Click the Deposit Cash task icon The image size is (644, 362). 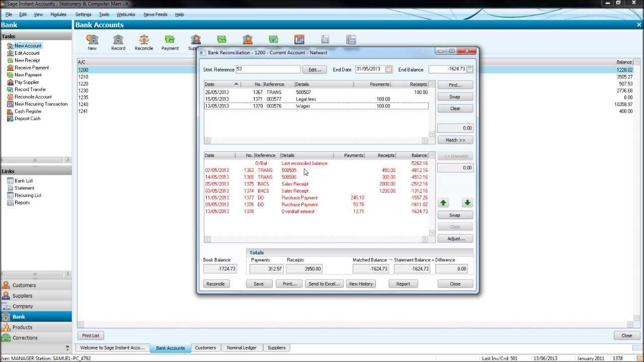[10, 119]
